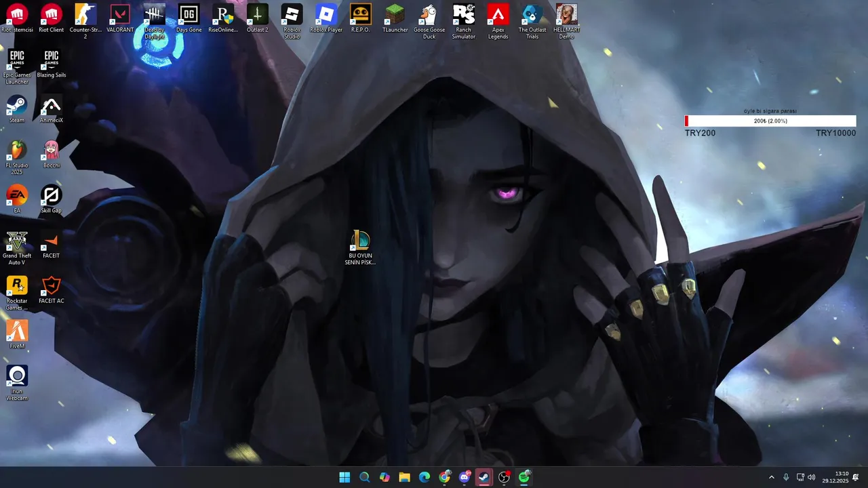Show hidden system tray icons
Viewport: 868px width, 488px height.
point(771,477)
